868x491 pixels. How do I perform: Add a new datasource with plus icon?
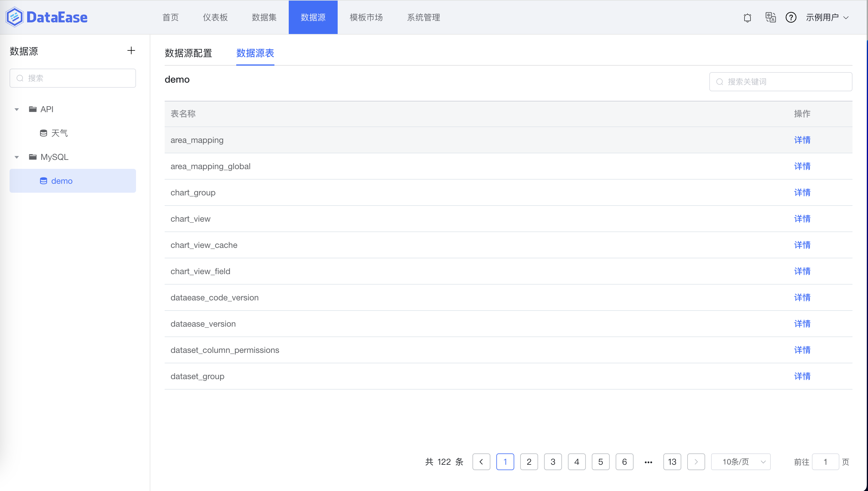[131, 51]
